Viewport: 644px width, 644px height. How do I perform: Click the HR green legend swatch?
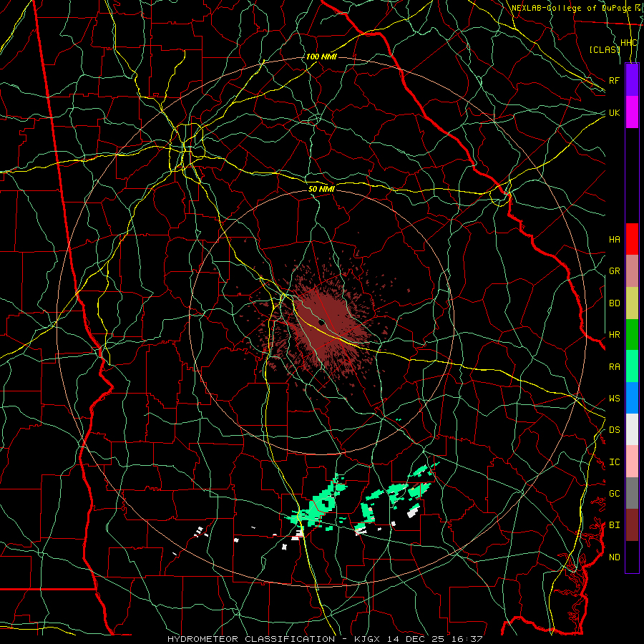click(632, 335)
